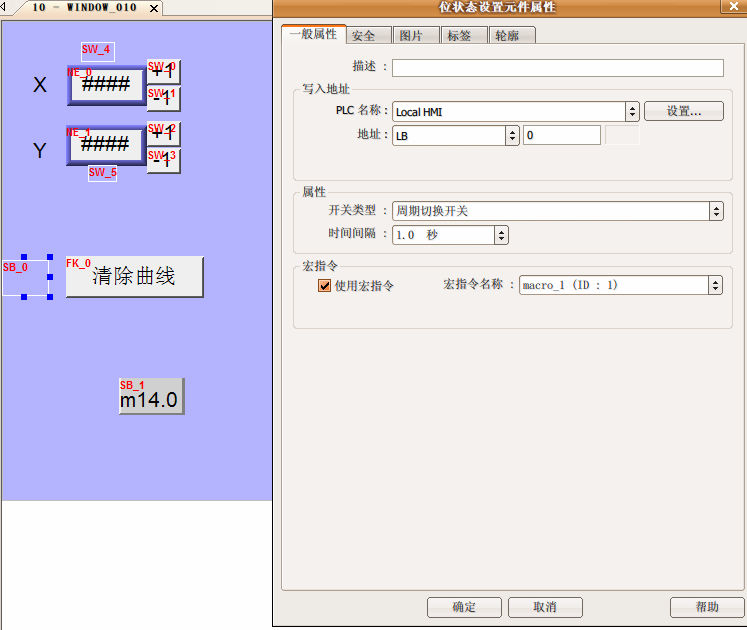Select the SW_5 element below Y field

tap(102, 174)
